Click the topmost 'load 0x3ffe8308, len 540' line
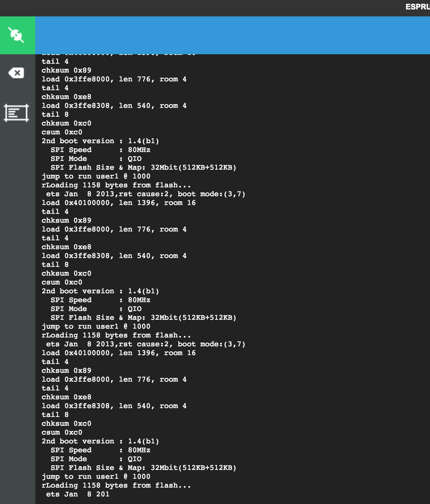The height and width of the screenshot is (504, 430). [114, 106]
